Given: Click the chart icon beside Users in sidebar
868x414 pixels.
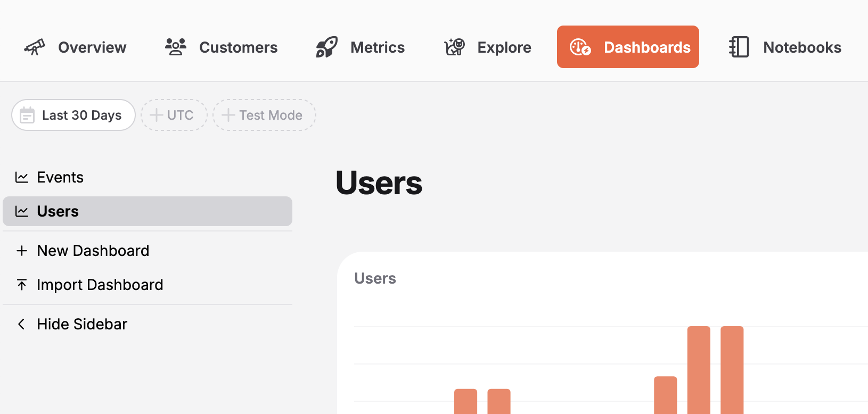Looking at the screenshot, I should coord(22,211).
